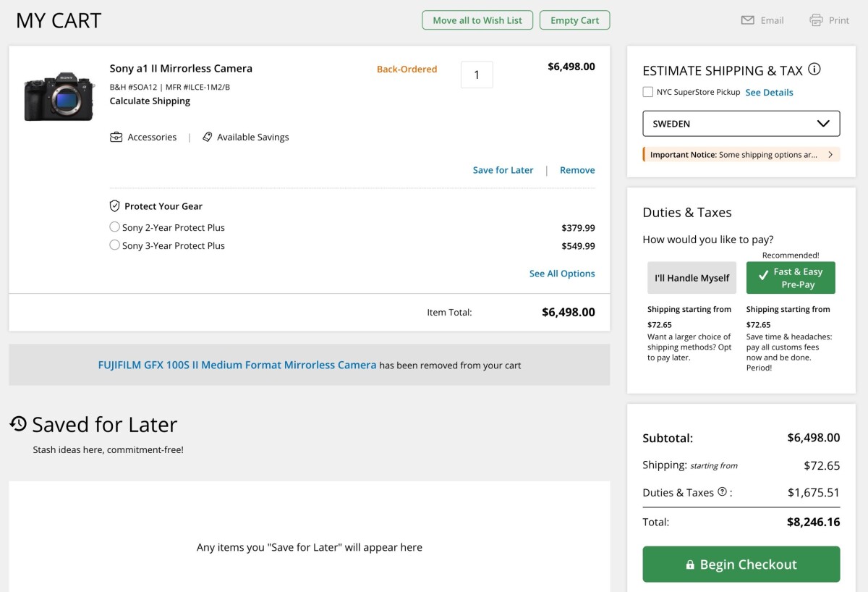Select Sony 3-Year Protect Plus plan

click(114, 245)
